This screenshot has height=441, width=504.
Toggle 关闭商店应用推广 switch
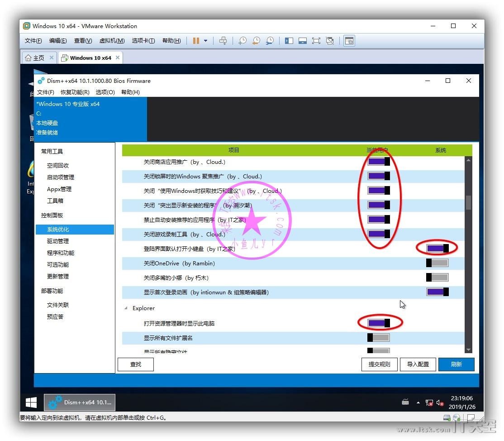(x=379, y=162)
